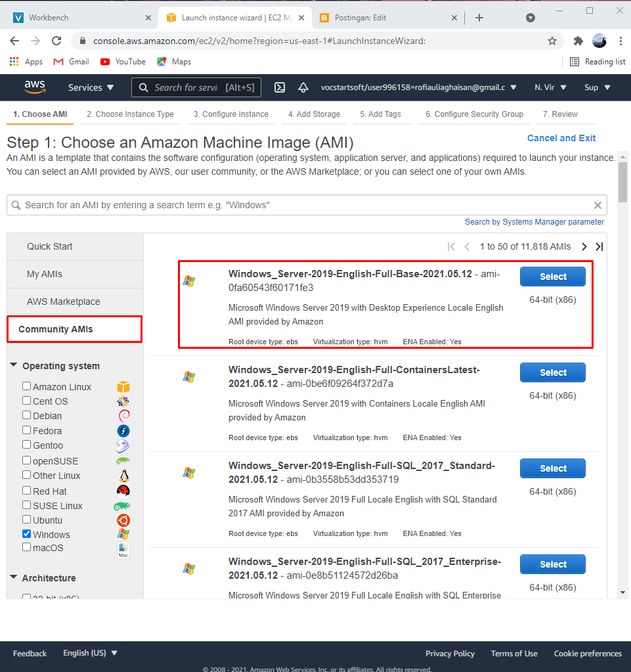Open the Chrome profile avatar

pos(599,41)
